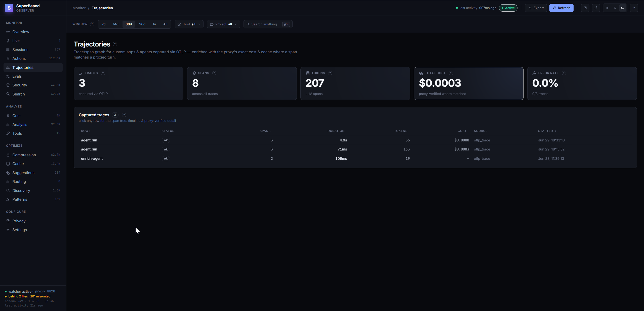
Task: Open the agent.run trace with 4.9s duration
Action: click(355, 140)
